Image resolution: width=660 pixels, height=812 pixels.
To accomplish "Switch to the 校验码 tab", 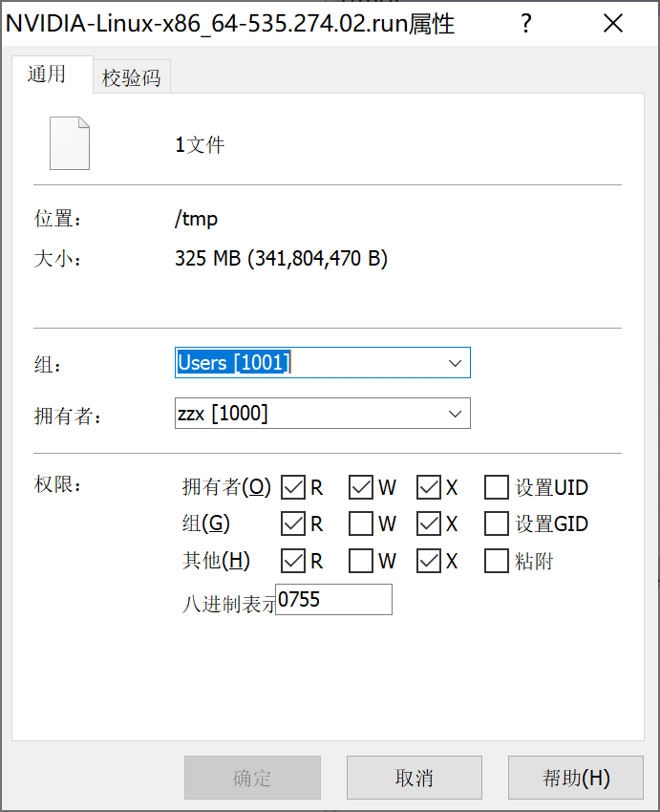I will tap(131, 78).
